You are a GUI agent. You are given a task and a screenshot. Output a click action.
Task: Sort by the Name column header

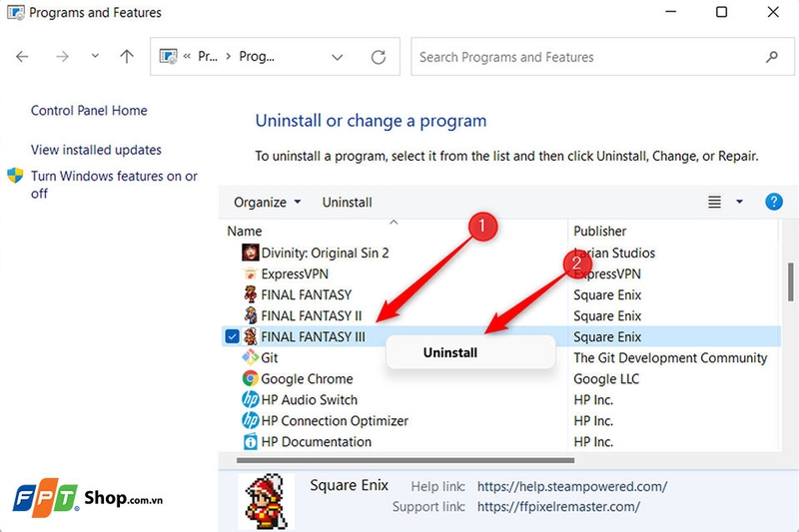click(245, 232)
